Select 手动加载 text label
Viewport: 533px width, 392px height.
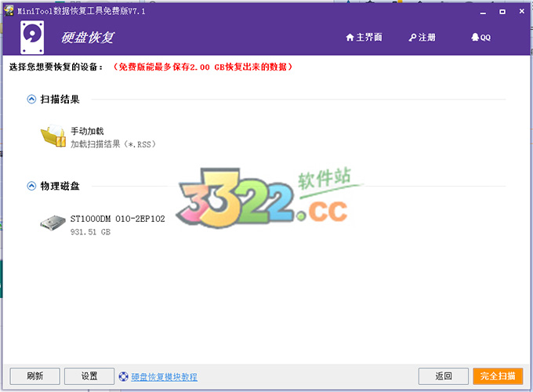click(x=87, y=131)
